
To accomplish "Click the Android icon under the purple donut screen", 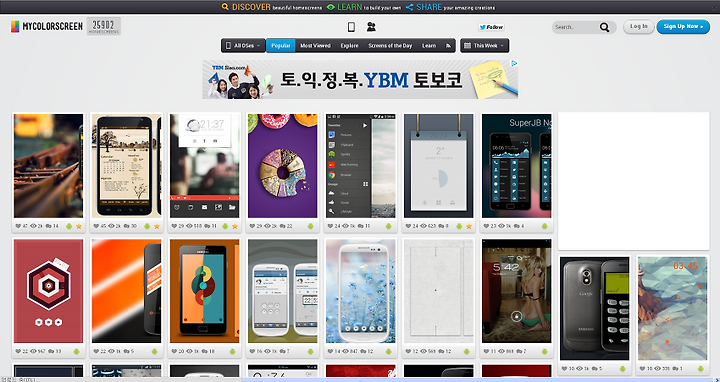I will [x=310, y=226].
